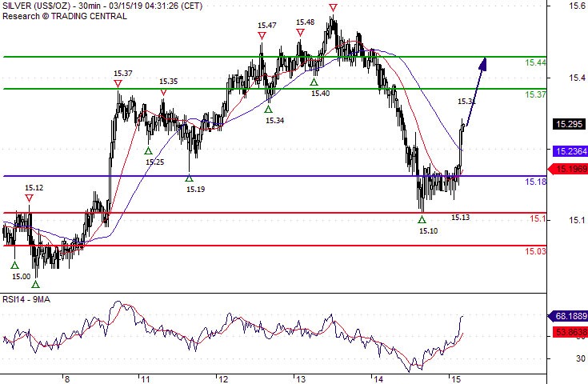This screenshot has height=384, width=588.
Task: Click the green triangle above 15.19 label
Action: [190, 178]
